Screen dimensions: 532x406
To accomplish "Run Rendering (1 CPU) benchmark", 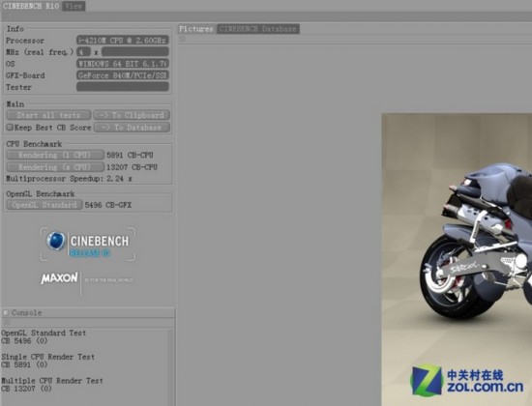I will [55, 155].
